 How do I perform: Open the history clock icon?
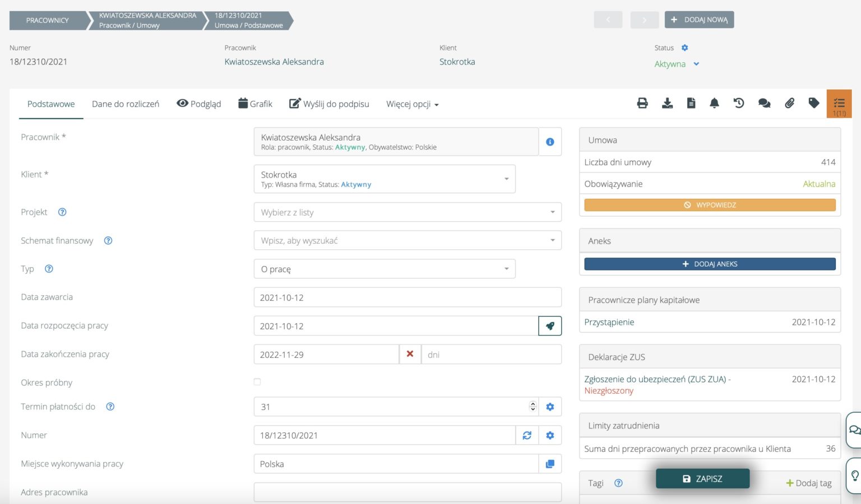click(x=739, y=103)
